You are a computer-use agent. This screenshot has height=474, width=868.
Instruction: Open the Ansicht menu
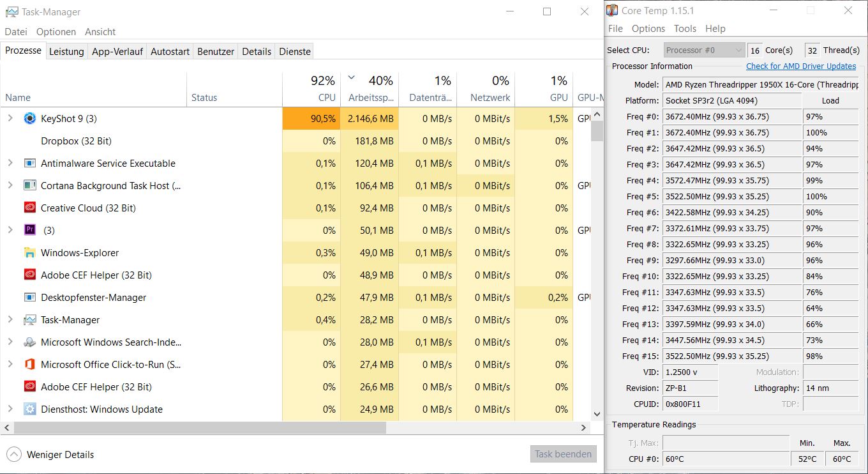[100, 32]
